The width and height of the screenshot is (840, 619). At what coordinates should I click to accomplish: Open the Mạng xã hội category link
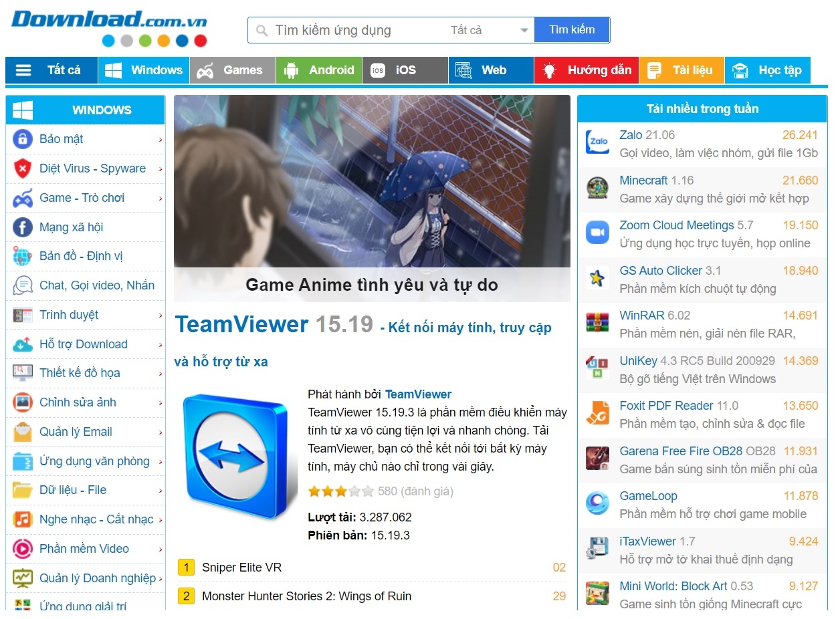71,227
